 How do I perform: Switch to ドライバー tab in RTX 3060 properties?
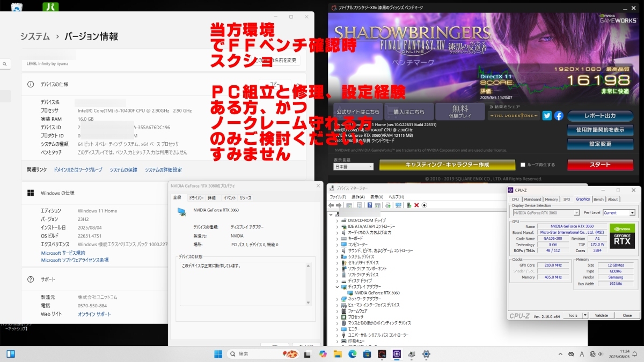coord(195,198)
